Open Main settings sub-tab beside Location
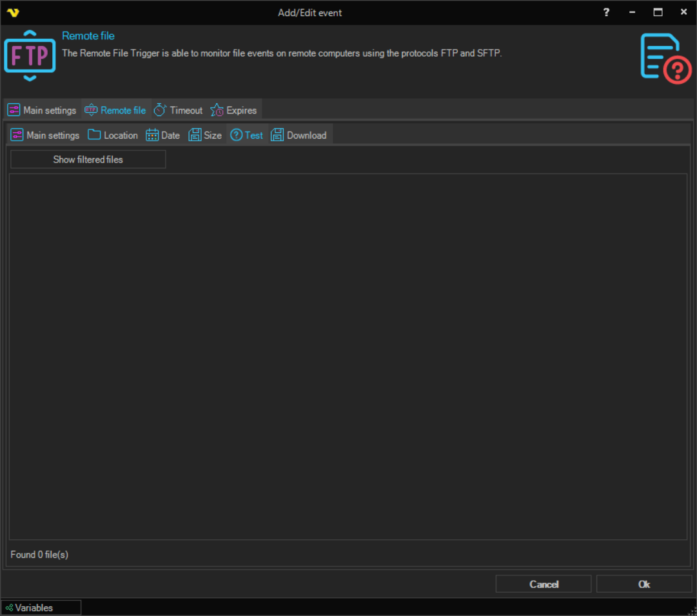This screenshot has width=697, height=616. (45, 135)
